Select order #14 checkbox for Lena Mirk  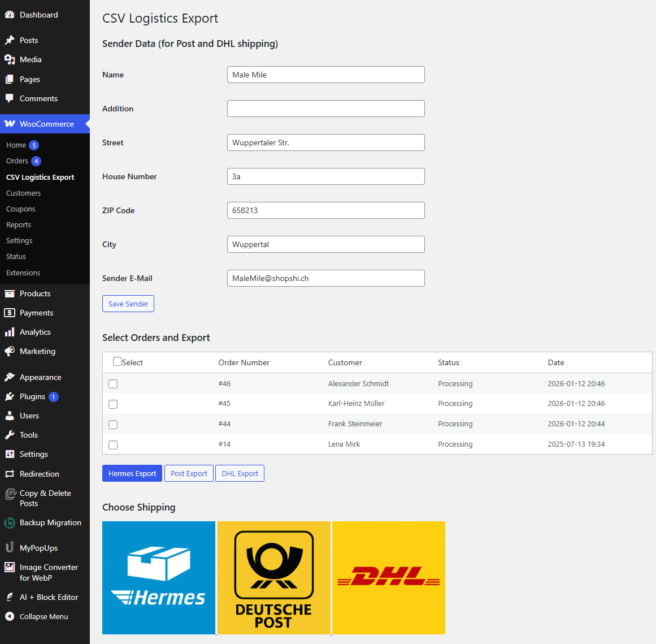pos(113,444)
